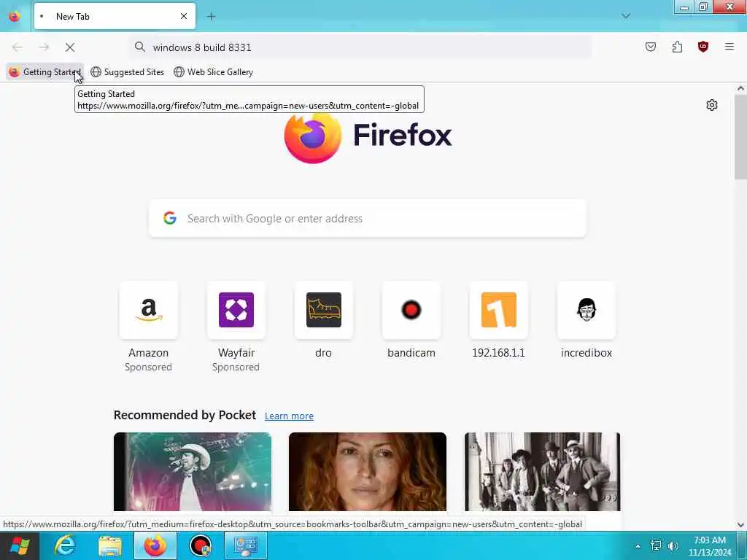The height and width of the screenshot is (560, 747).
Task: Stop loading the current page
Action: (x=69, y=47)
